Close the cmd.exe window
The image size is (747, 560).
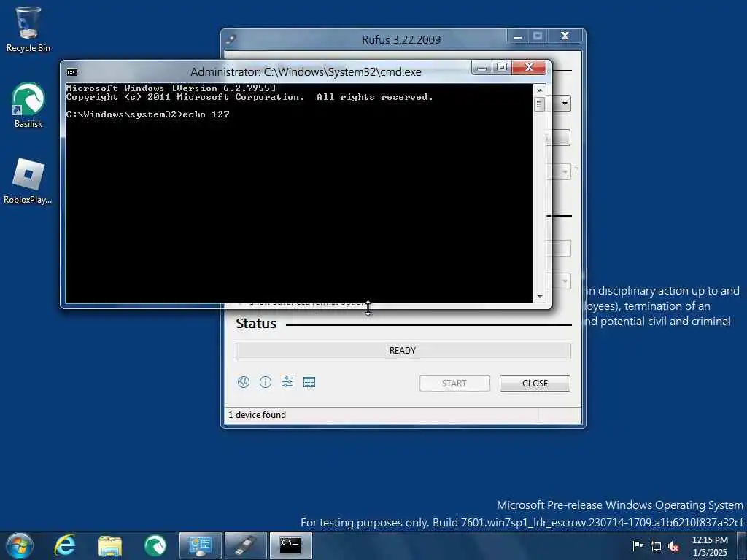tap(529, 68)
